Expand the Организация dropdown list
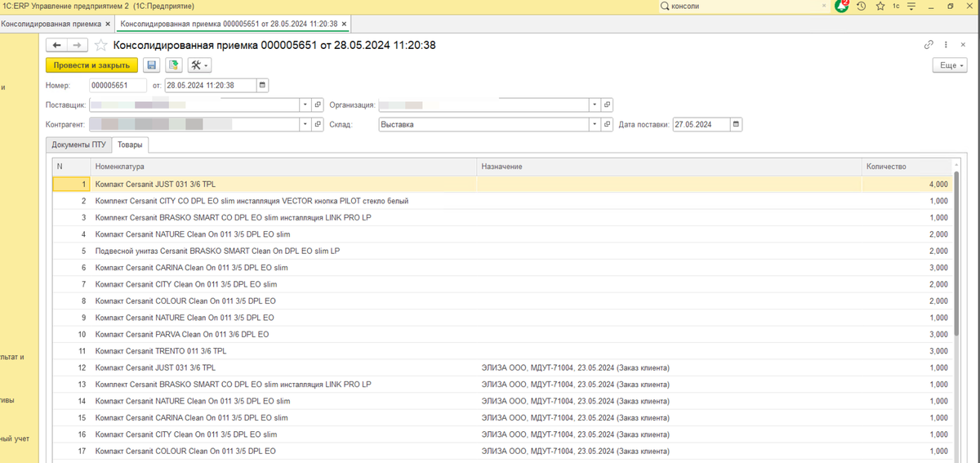 click(x=595, y=105)
